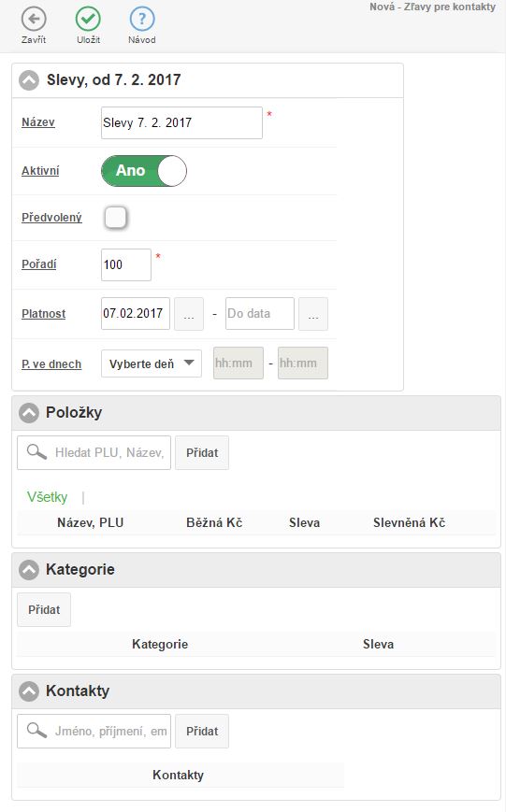Image resolution: width=506 pixels, height=812 pixels.
Task: Click Přidat in the Kontakty section
Action: coord(202,732)
